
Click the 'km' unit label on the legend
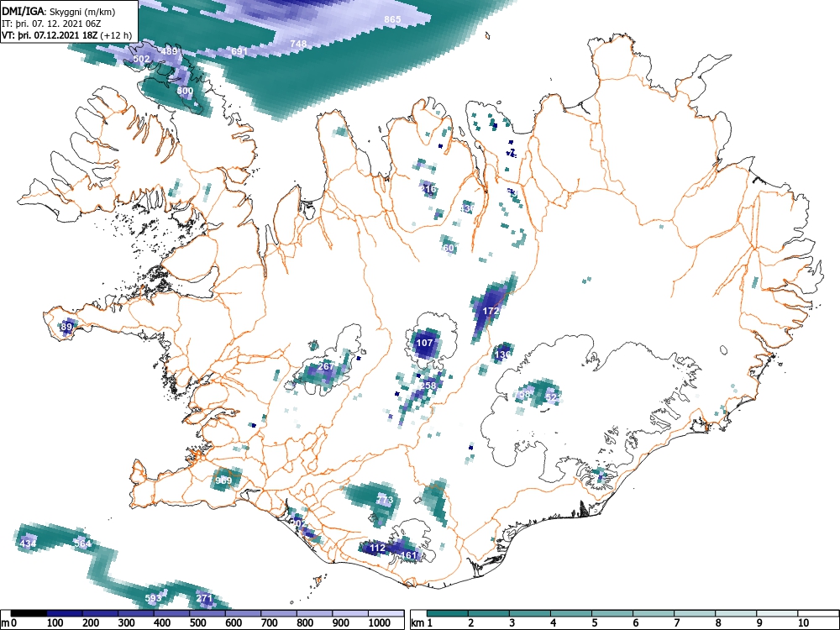pyautogui.click(x=418, y=623)
